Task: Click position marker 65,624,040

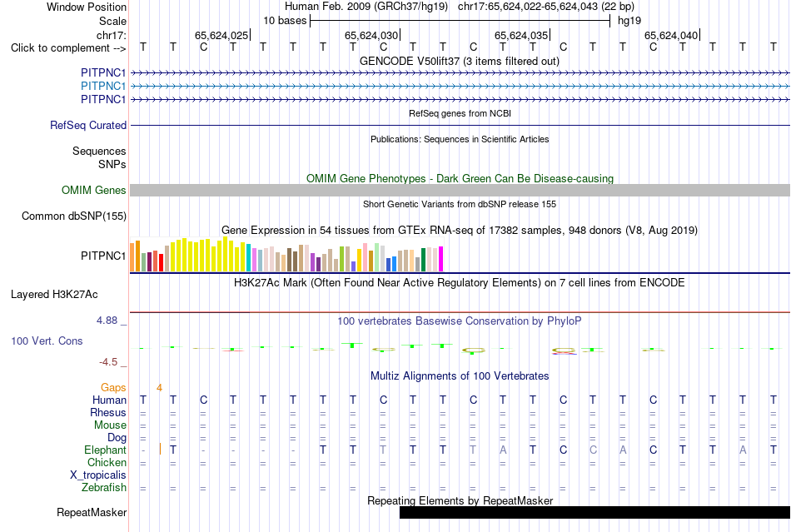Action: [x=671, y=35]
